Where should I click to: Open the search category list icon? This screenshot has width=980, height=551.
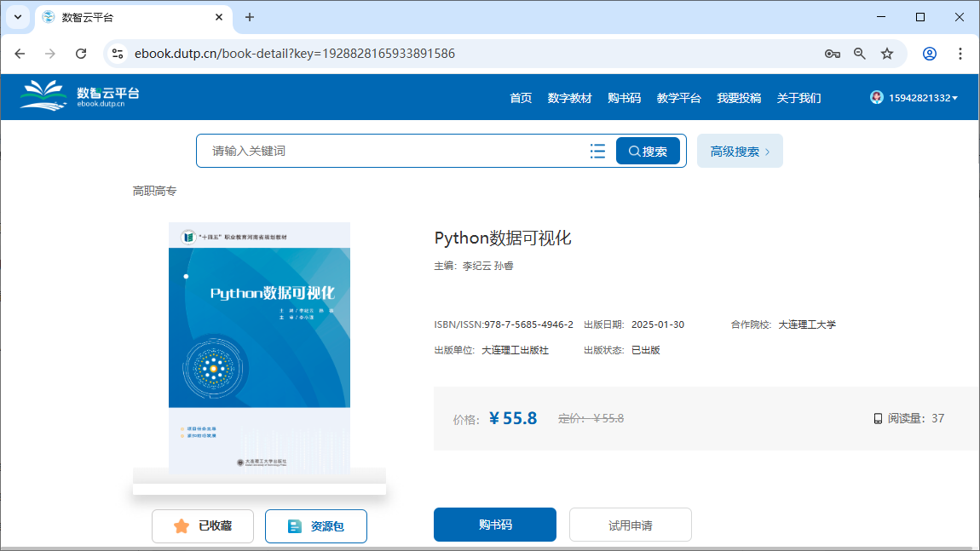coord(597,152)
